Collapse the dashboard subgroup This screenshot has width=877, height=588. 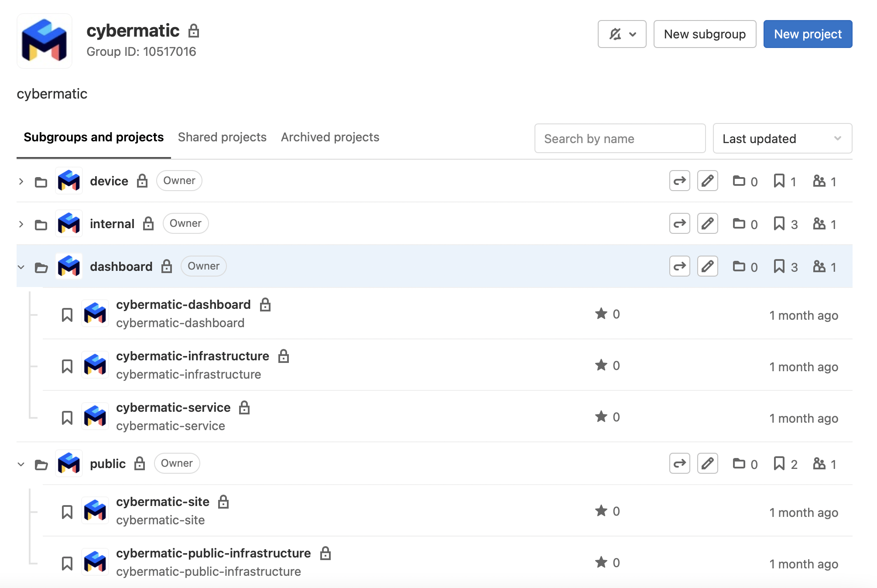[21, 267]
